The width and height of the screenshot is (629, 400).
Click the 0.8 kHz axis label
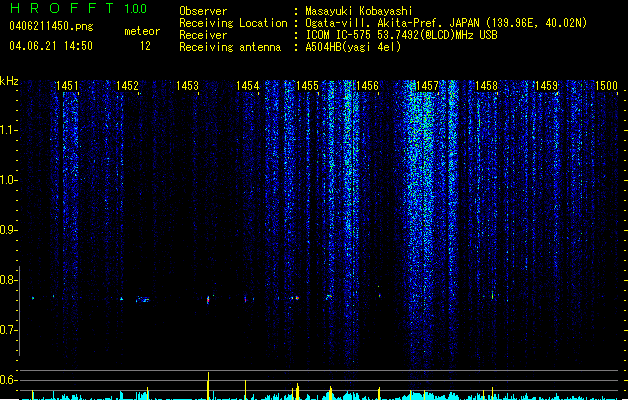click(8, 280)
